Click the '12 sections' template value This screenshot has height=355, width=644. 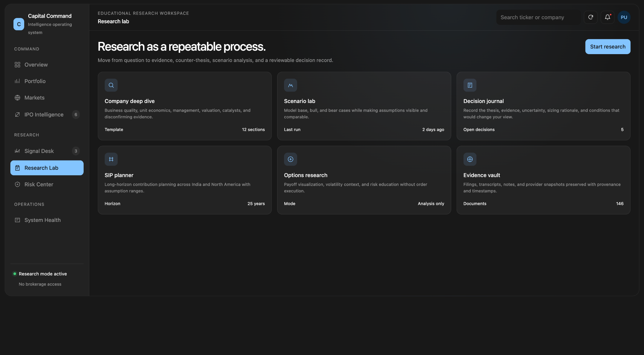[x=253, y=130]
